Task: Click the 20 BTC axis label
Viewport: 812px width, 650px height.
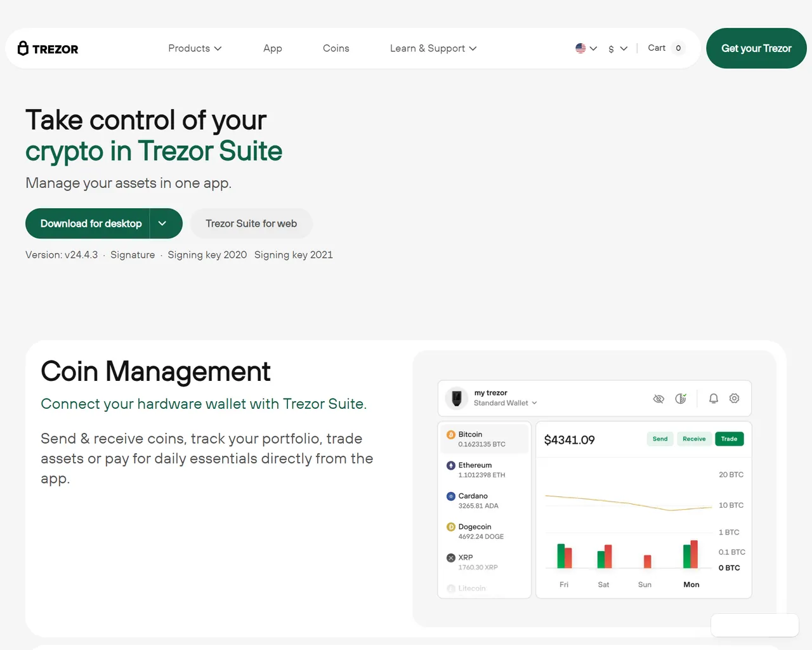Action: [x=731, y=475]
